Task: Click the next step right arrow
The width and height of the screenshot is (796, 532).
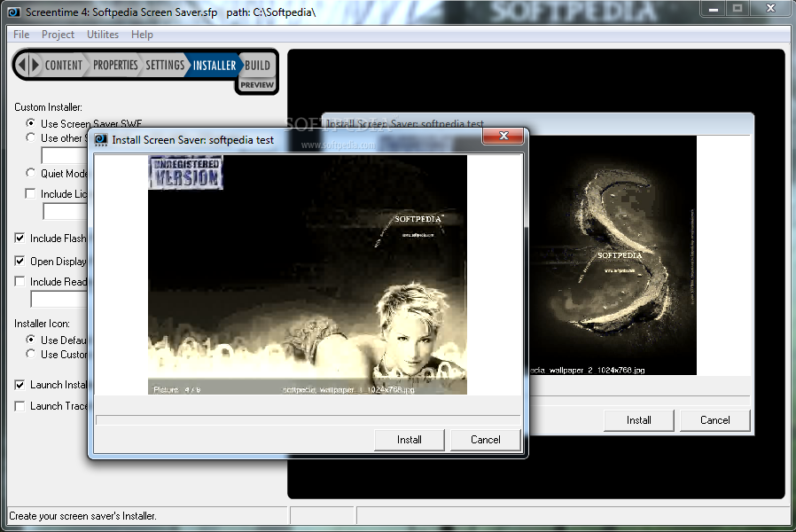Action: click(x=35, y=65)
